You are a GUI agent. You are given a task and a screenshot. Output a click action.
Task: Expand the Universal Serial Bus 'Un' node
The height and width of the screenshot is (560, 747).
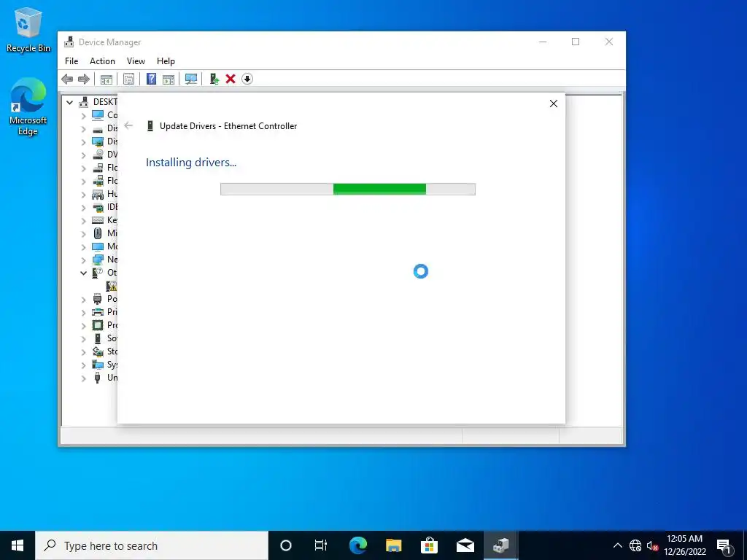pyautogui.click(x=83, y=378)
